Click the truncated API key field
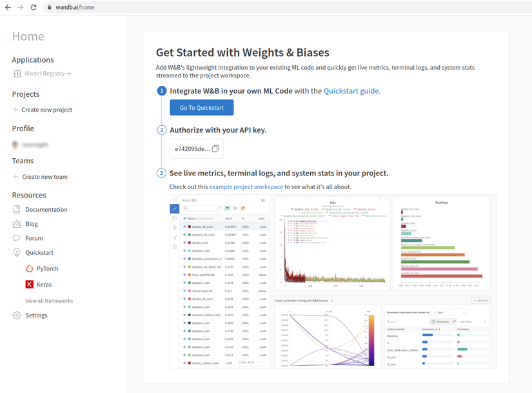 (x=192, y=149)
